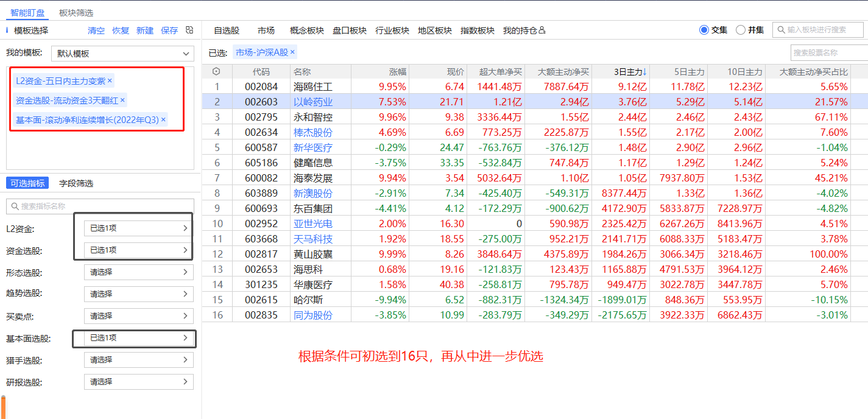
Task: Select the 指数板块 category
Action: click(x=478, y=30)
